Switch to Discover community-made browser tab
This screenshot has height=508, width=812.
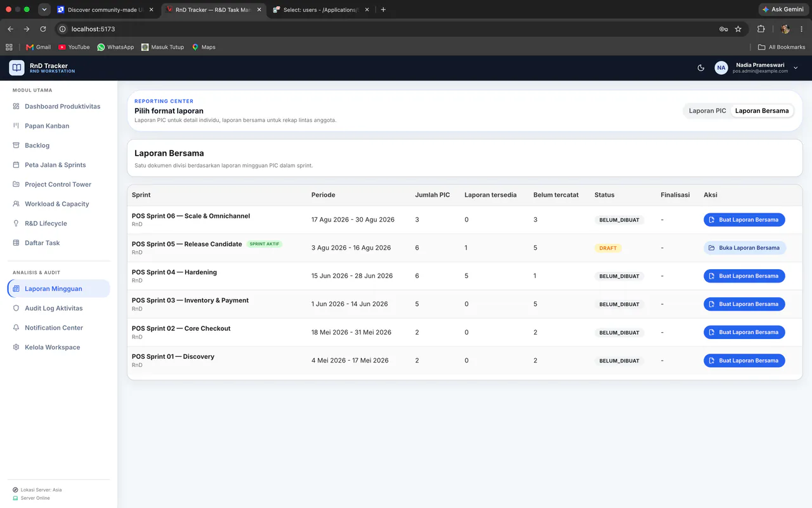(105, 10)
